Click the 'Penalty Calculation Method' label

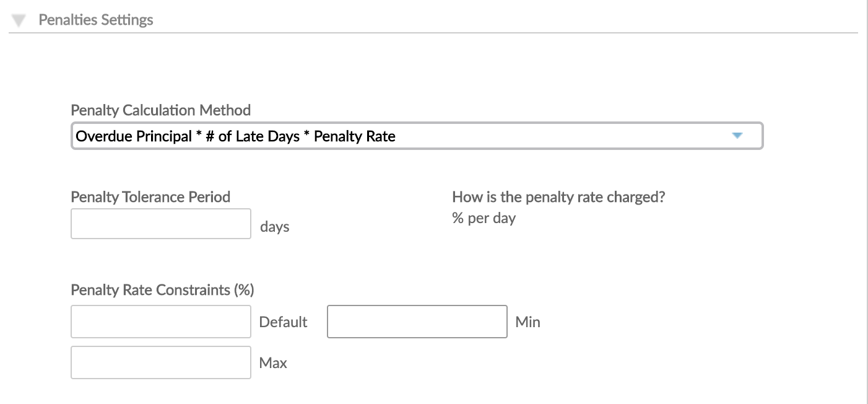(x=161, y=110)
